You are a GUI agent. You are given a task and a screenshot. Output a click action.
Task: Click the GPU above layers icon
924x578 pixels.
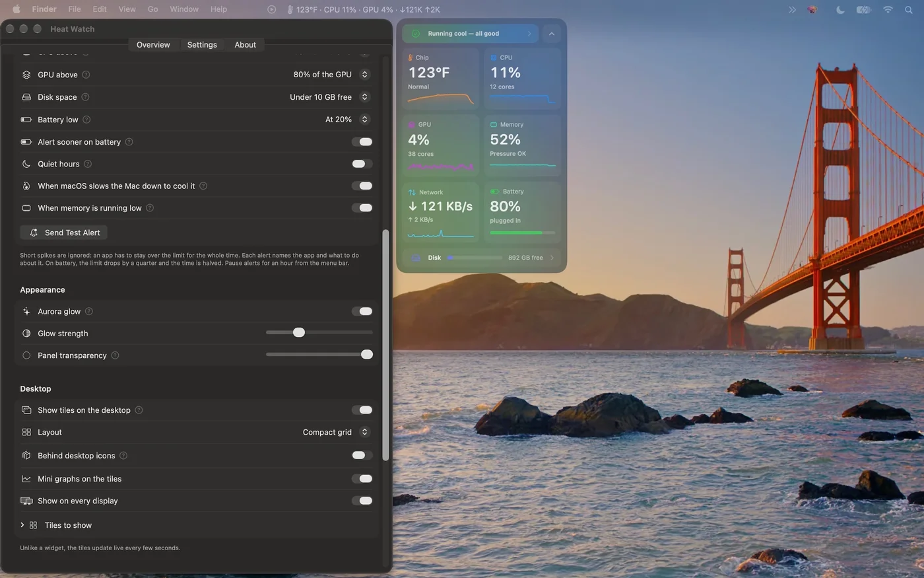[x=26, y=75]
